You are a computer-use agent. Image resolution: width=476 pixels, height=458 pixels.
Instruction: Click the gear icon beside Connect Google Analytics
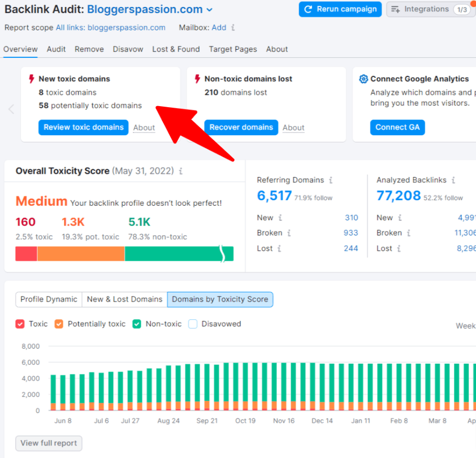coord(363,78)
